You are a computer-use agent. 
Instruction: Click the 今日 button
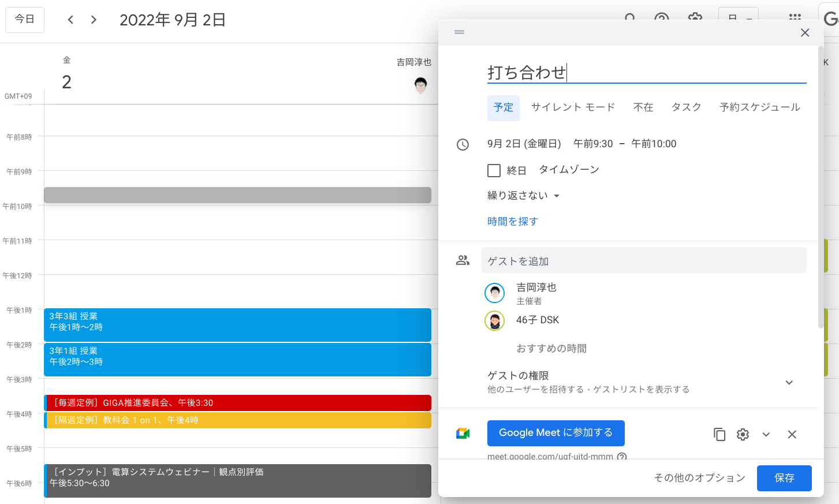coord(25,20)
